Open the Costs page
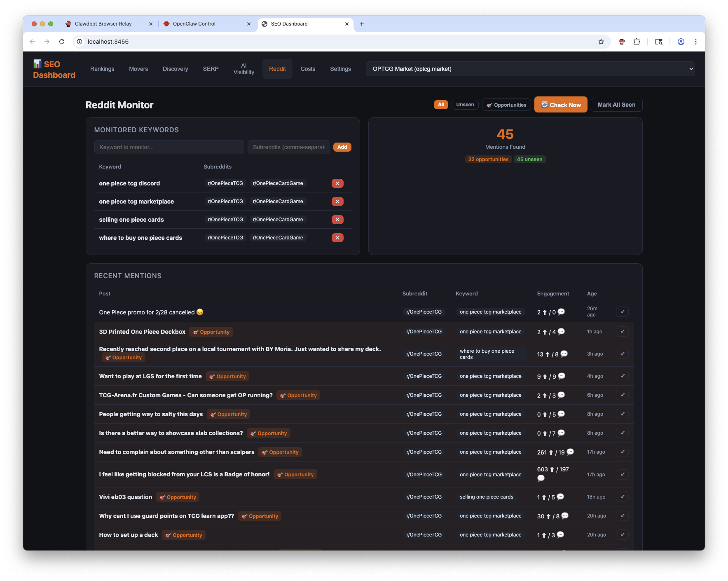 [x=308, y=69]
